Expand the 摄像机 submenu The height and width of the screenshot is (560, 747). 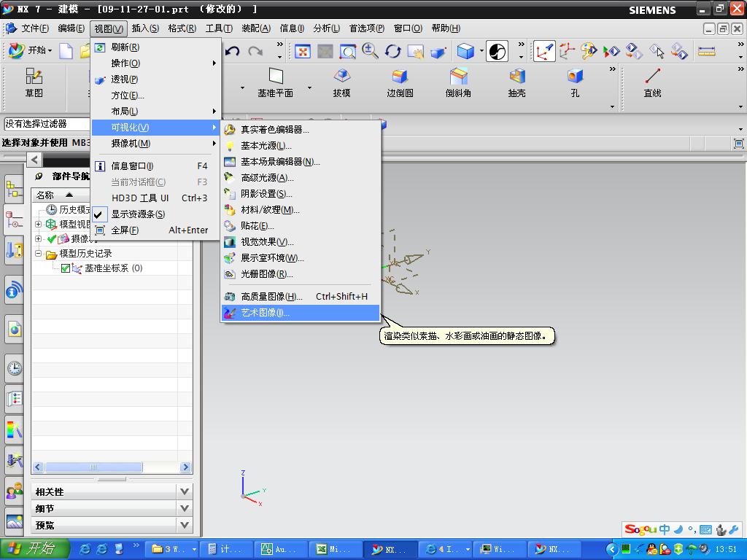click(155, 144)
